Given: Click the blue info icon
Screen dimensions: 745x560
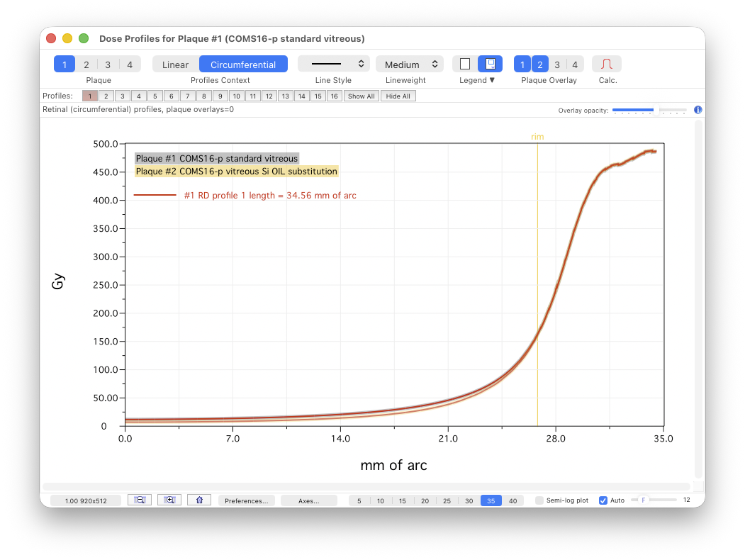Looking at the screenshot, I should point(698,110).
